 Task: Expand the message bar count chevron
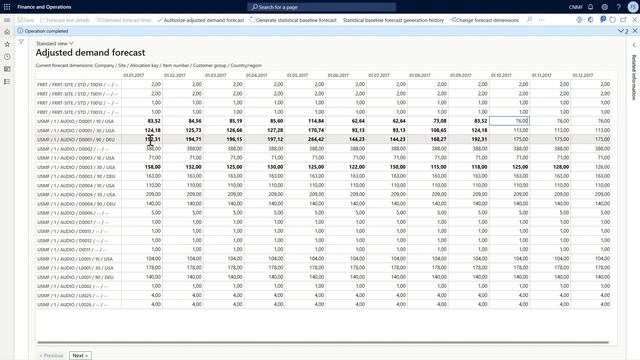pyautogui.click(x=623, y=31)
